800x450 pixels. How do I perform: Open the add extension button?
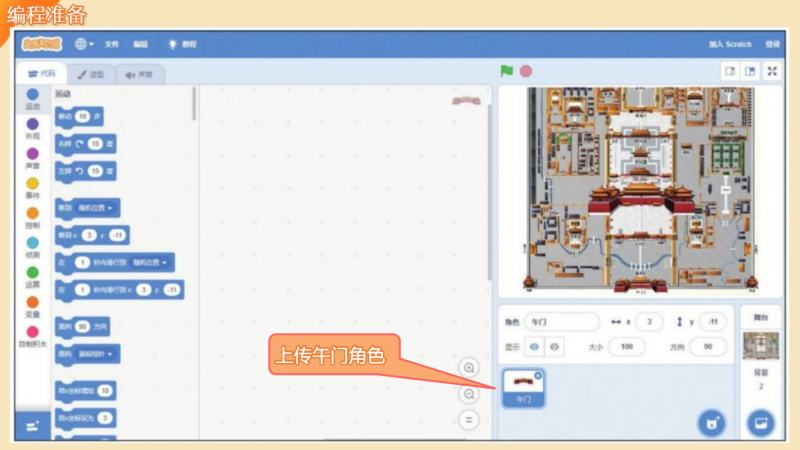[x=33, y=426]
